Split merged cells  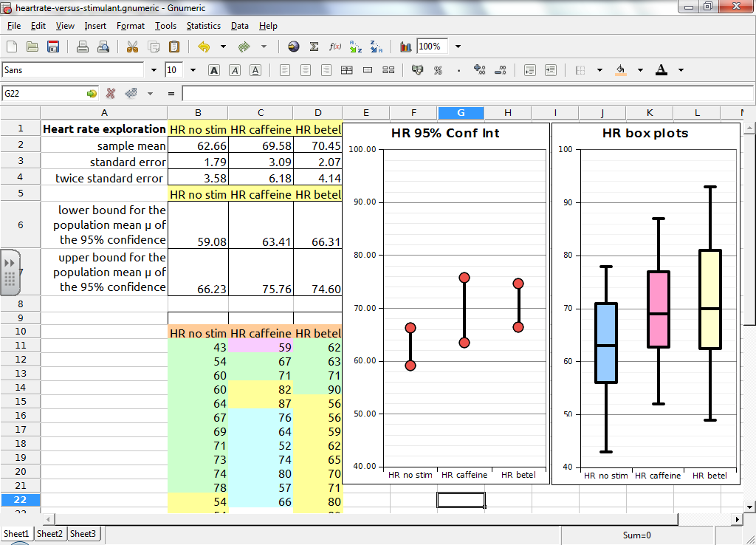pyautogui.click(x=388, y=70)
